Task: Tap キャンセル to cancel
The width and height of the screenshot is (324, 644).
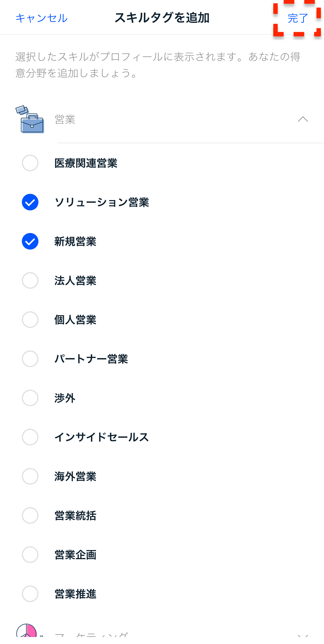Action: 42,18
